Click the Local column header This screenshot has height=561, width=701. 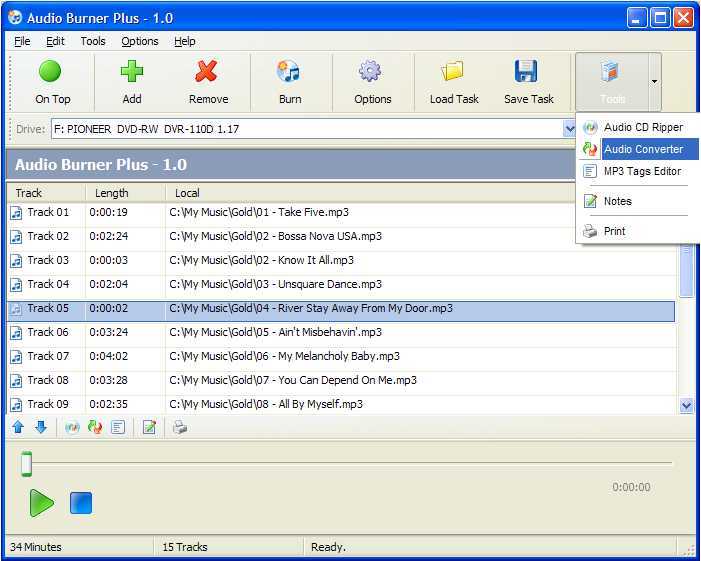coord(370,193)
